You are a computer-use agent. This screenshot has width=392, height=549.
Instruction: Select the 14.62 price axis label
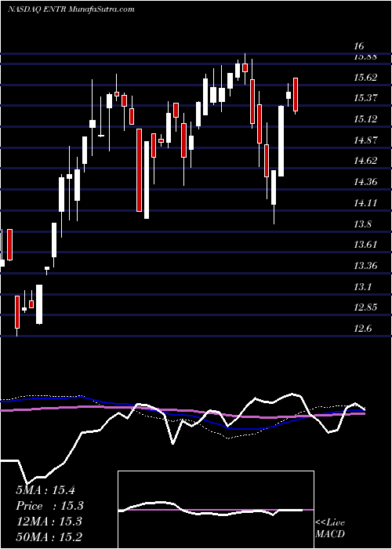pyautogui.click(x=365, y=161)
